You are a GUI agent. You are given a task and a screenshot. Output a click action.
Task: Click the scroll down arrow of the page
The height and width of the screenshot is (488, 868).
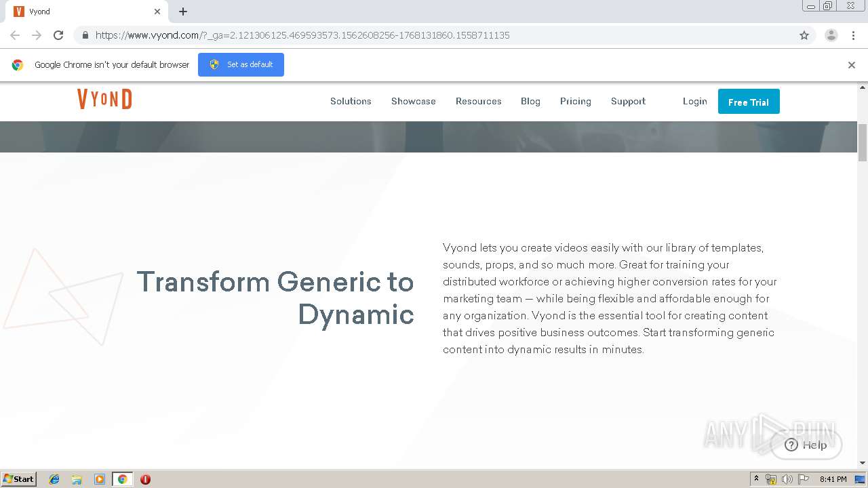click(x=863, y=463)
